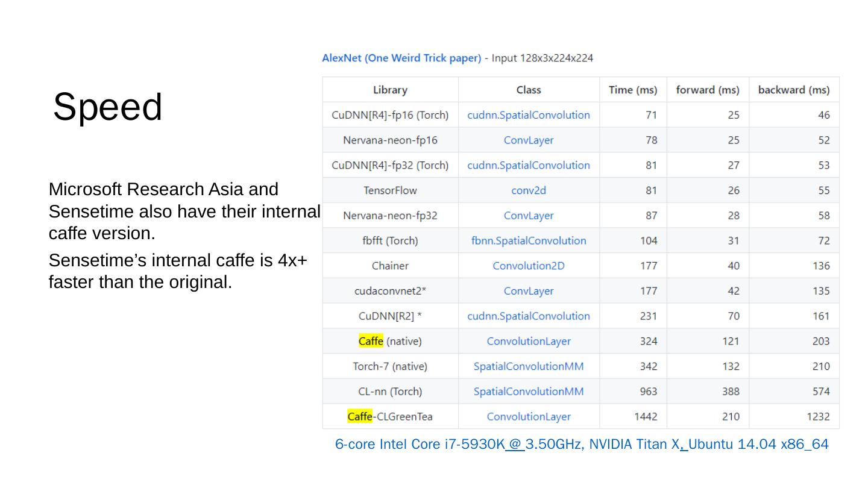Click ConvLayer link in the cudaconvnet2 row

tap(529, 291)
